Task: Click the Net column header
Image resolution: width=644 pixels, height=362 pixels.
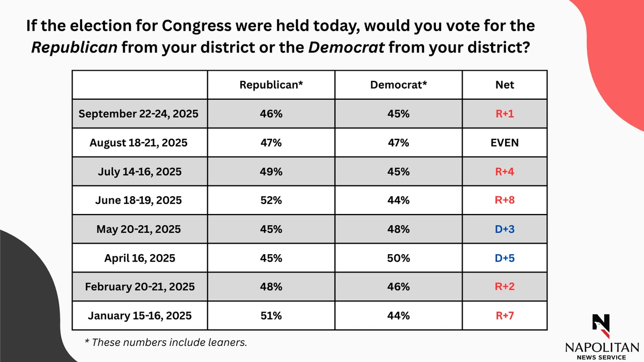Action: coord(505,85)
